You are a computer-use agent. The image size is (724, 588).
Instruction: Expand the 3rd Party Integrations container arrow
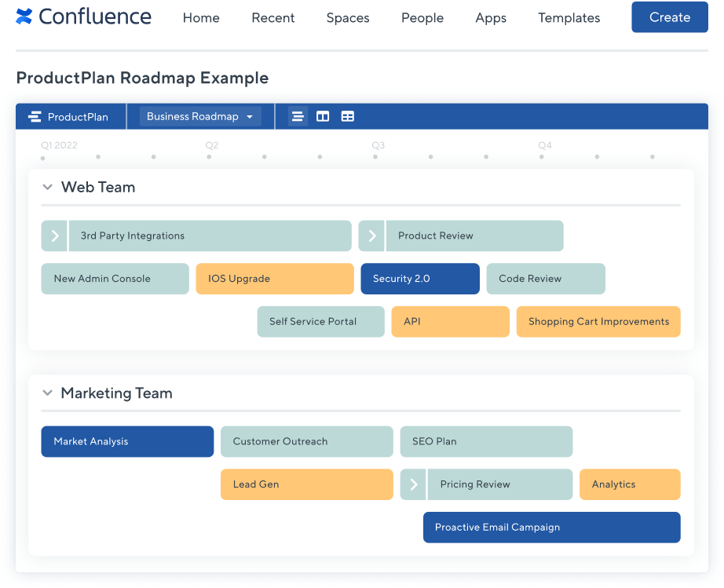[x=54, y=236]
